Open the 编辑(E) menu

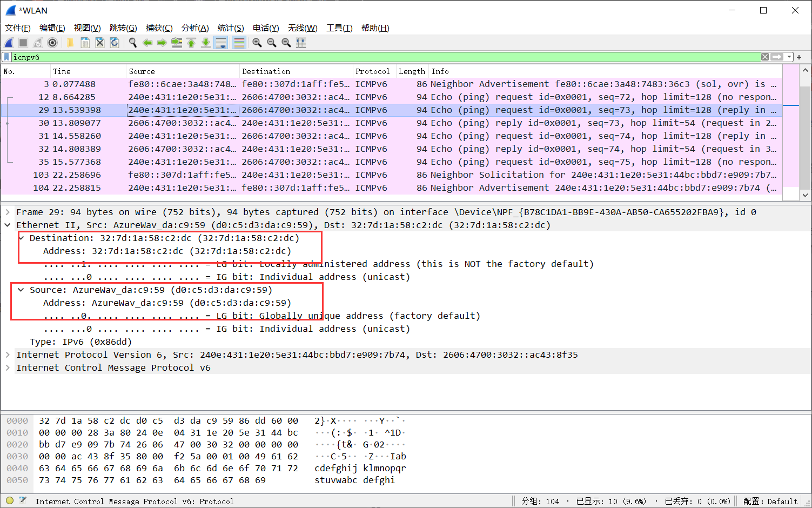(x=52, y=28)
